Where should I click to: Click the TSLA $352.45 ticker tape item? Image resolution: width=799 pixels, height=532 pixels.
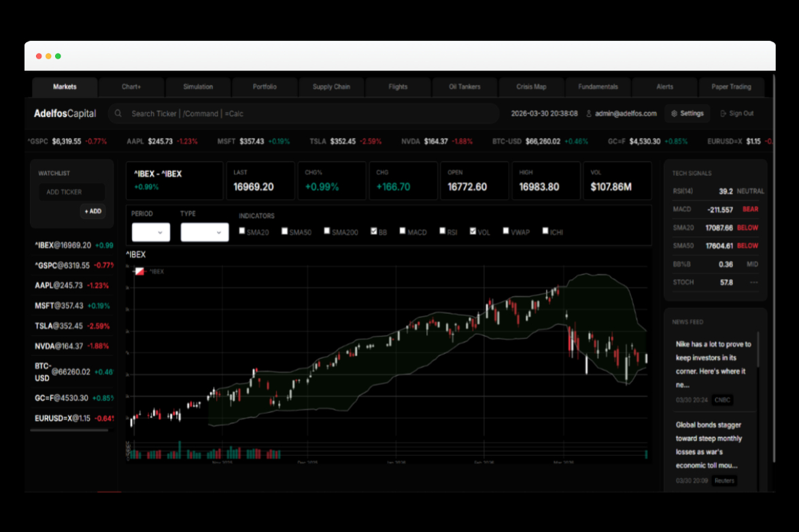345,141
